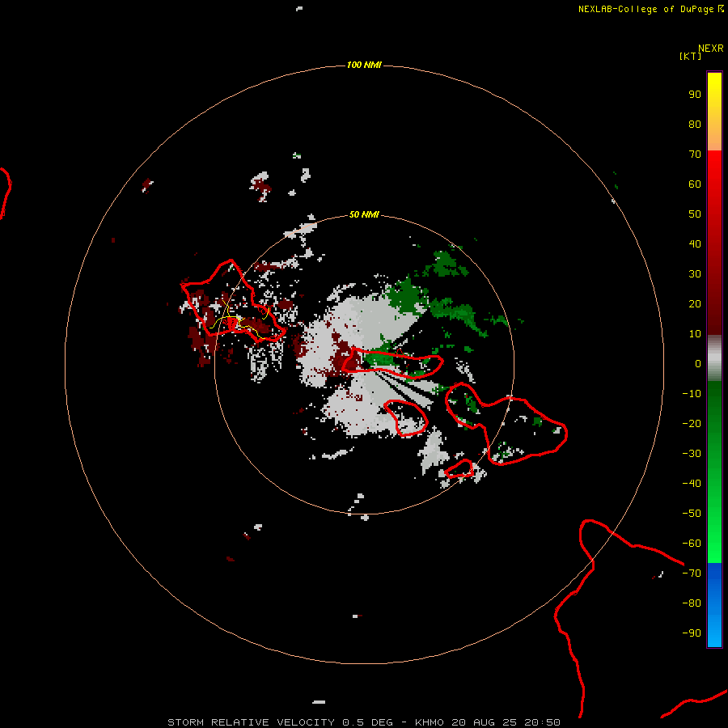Click the Storm Relative Velocity KHMO caption text
Viewport: 728px width, 728px height.
pyautogui.click(x=364, y=722)
